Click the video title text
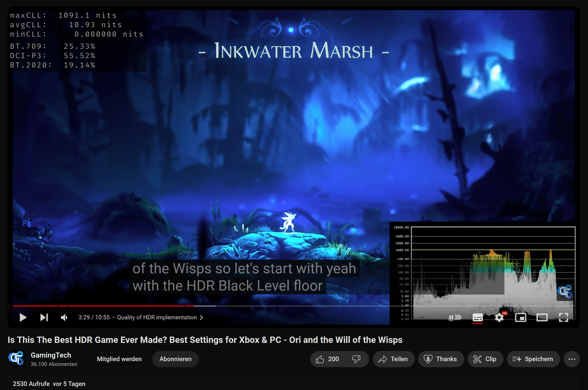Viewport: 588px width, 390px height. [205, 340]
